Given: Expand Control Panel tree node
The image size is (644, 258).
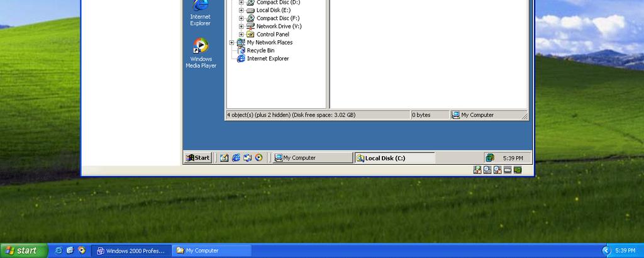Looking at the screenshot, I should (x=241, y=35).
